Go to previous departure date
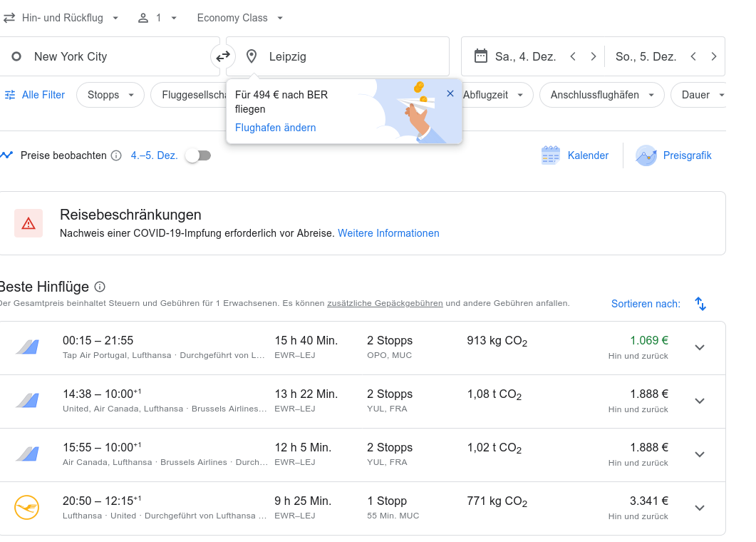This screenshot has height=542, width=756. pos(573,56)
